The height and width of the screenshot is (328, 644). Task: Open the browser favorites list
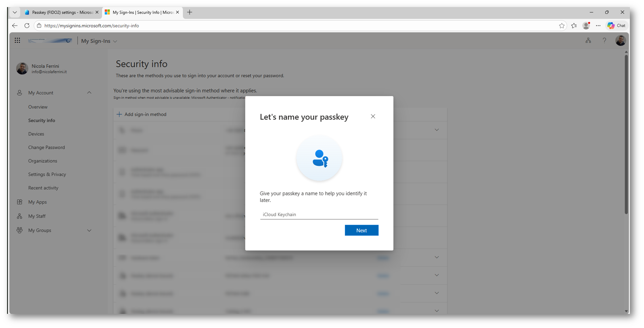click(x=574, y=26)
